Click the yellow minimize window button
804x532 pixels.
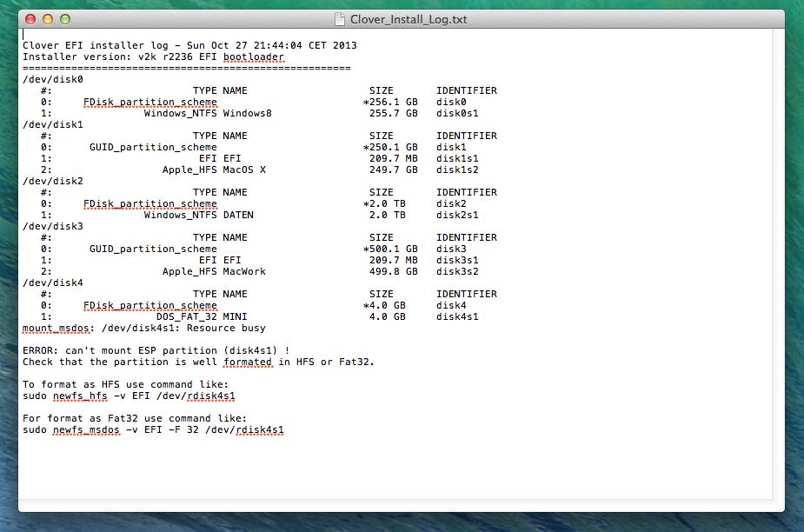coord(48,19)
